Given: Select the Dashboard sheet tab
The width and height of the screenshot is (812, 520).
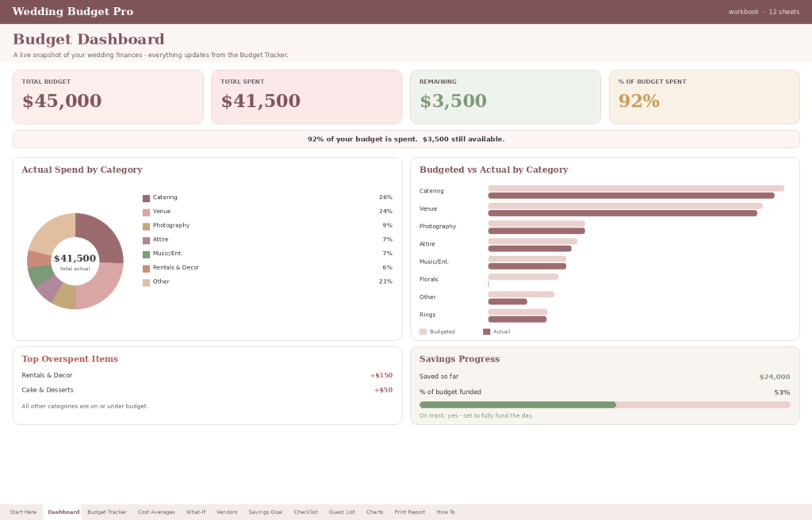Looking at the screenshot, I should (63, 512).
